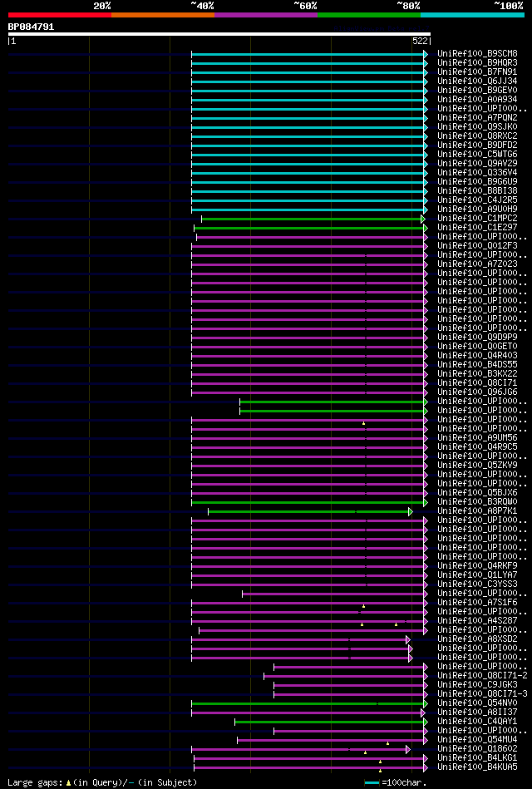Select the UniRef100_Q96JG6 label
The height and width of the screenshot is (789, 532).
[477, 392]
